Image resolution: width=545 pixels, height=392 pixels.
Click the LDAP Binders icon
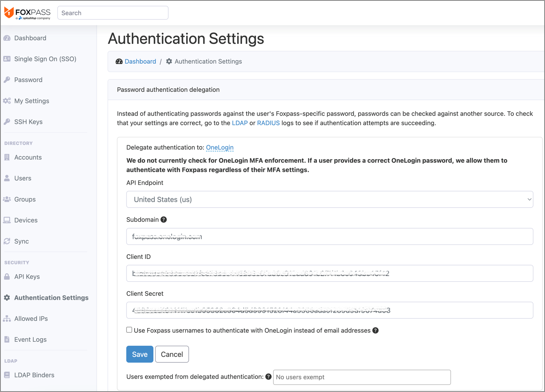7,375
